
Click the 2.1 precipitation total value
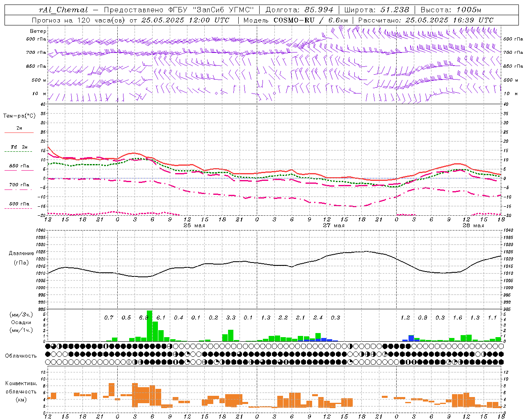coord(301,318)
